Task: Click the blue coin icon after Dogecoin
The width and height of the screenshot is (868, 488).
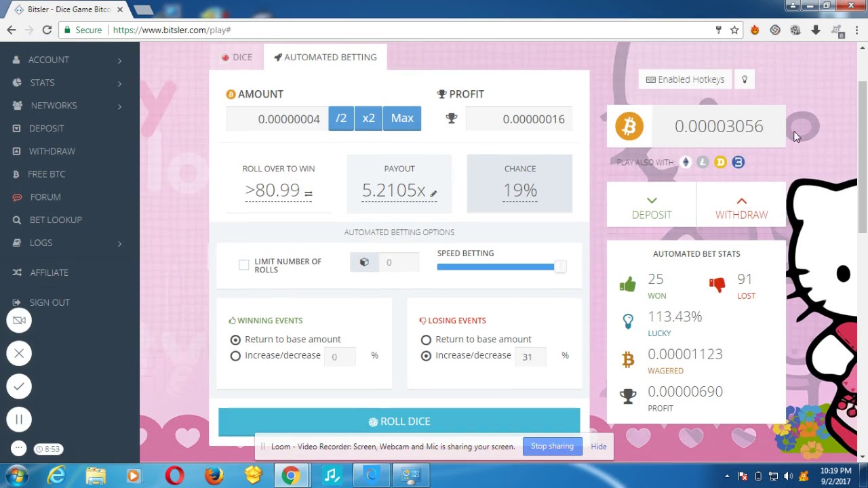Action: [x=738, y=162]
